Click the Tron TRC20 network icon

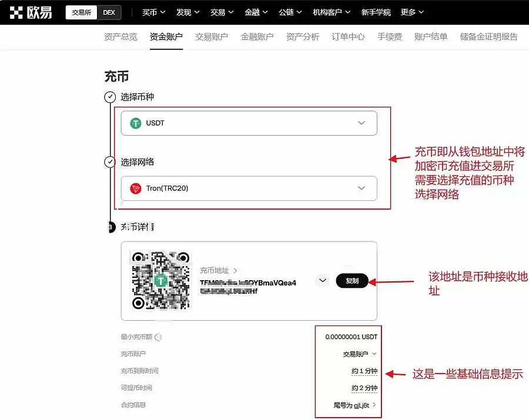coord(136,189)
